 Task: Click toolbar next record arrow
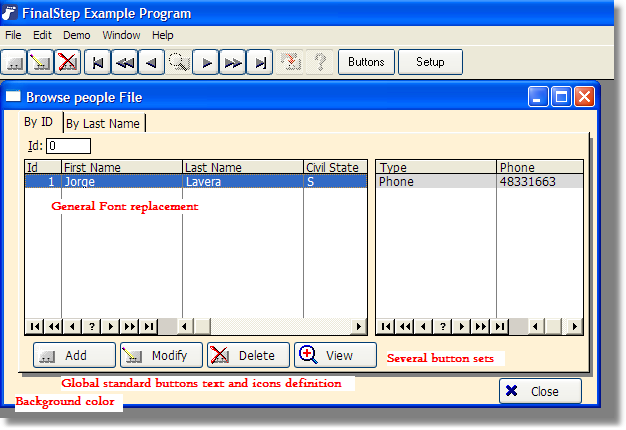(x=205, y=62)
